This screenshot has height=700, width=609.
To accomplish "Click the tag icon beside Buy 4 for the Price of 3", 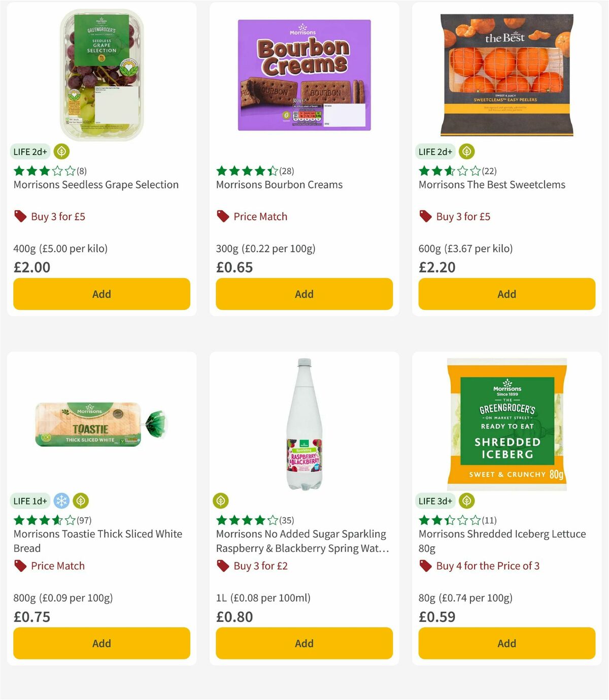I will pyautogui.click(x=424, y=565).
